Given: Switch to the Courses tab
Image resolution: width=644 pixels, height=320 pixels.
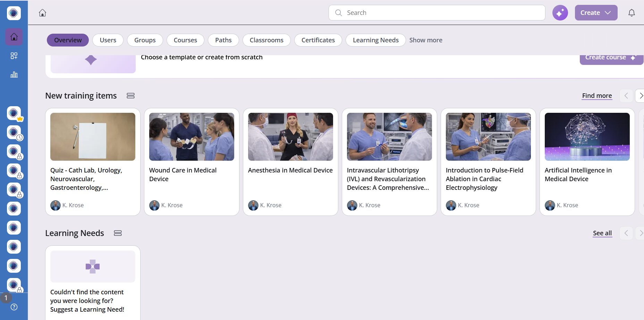Looking at the screenshot, I should pos(185,40).
